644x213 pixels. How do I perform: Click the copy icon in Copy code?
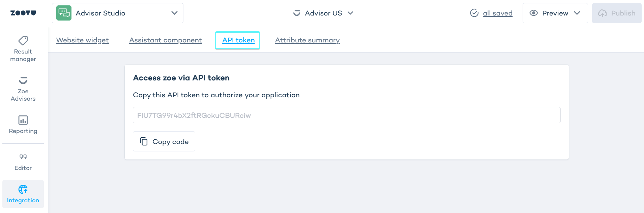pyautogui.click(x=144, y=142)
